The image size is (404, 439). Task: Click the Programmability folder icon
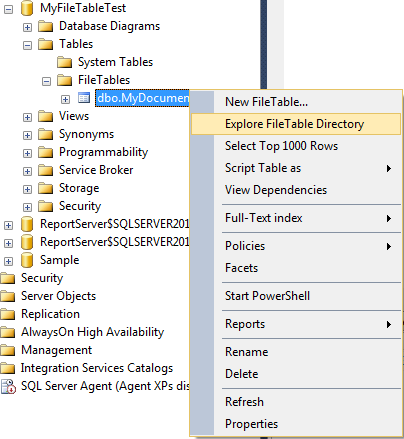pos(46,152)
